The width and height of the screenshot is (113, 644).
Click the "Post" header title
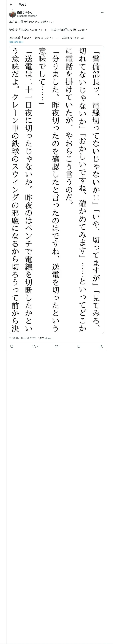click(22, 5)
